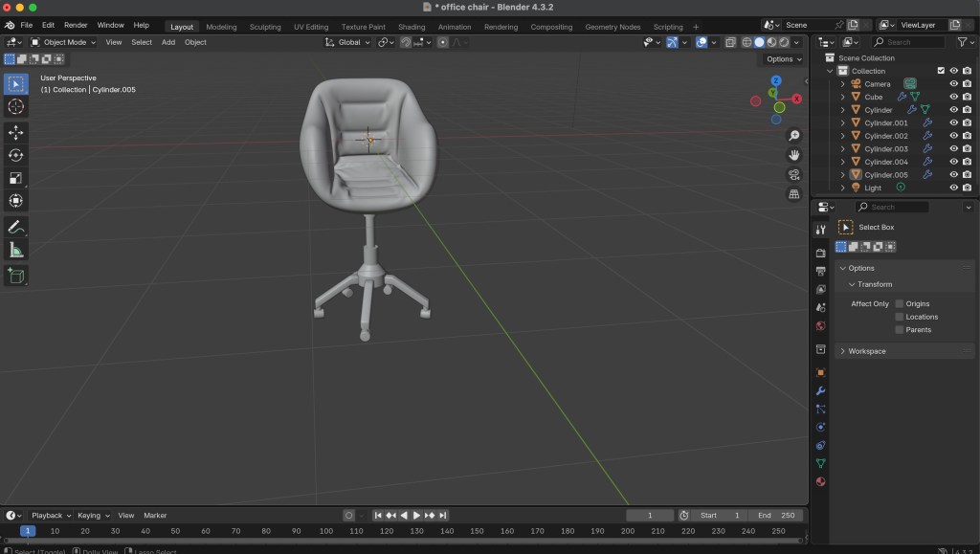Enable the Origins checkbox
The image size is (980, 554).
pos(900,303)
